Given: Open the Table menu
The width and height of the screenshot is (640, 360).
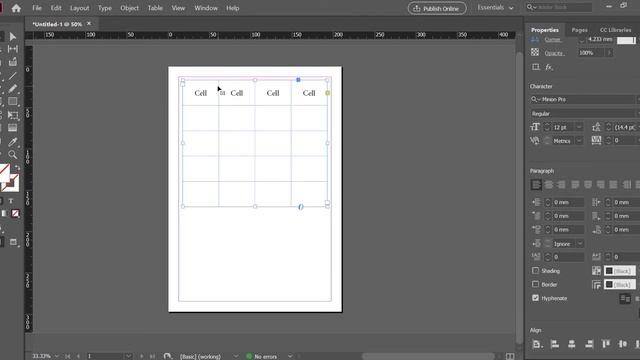Looking at the screenshot, I should point(155,8).
